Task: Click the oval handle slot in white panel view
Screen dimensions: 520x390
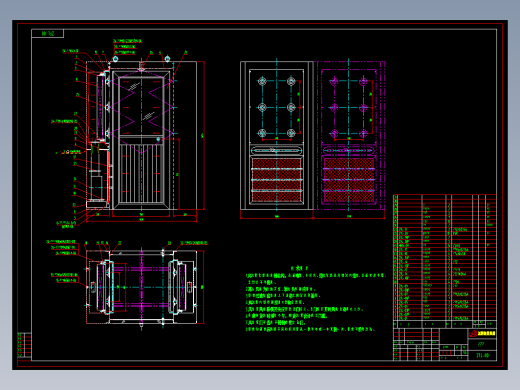Action: [x=277, y=151]
